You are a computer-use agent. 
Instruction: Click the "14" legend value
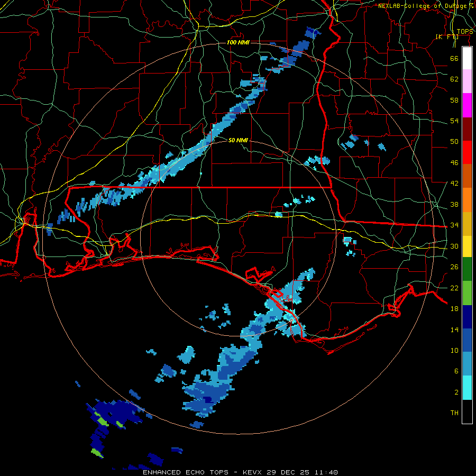[x=454, y=329]
